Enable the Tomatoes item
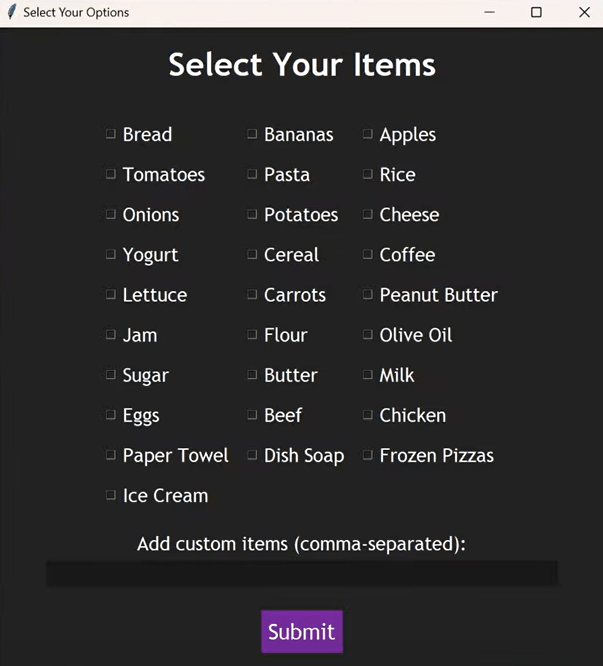The height and width of the screenshot is (666, 603). point(111,174)
